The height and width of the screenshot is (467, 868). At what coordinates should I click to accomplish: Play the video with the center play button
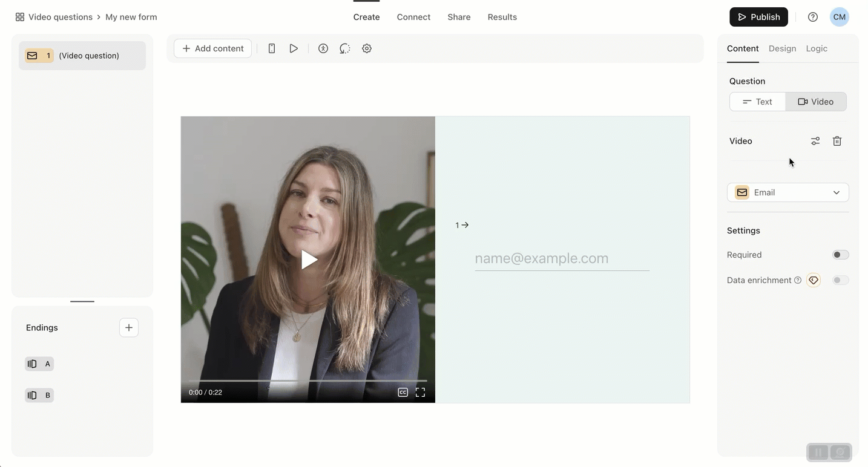click(x=309, y=260)
